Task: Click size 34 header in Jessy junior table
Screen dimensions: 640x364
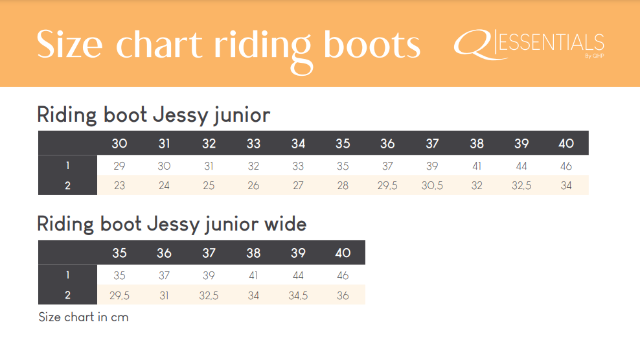Action: 298,144
